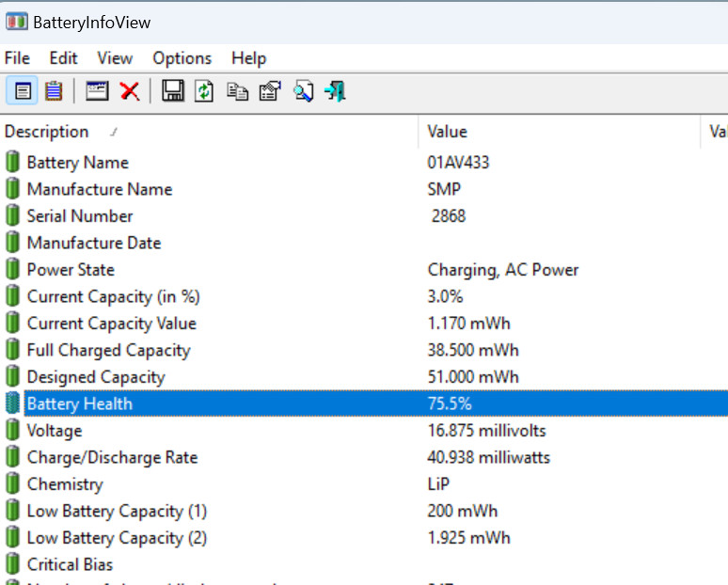Open the Help menu
728x585 pixels.
tap(248, 58)
